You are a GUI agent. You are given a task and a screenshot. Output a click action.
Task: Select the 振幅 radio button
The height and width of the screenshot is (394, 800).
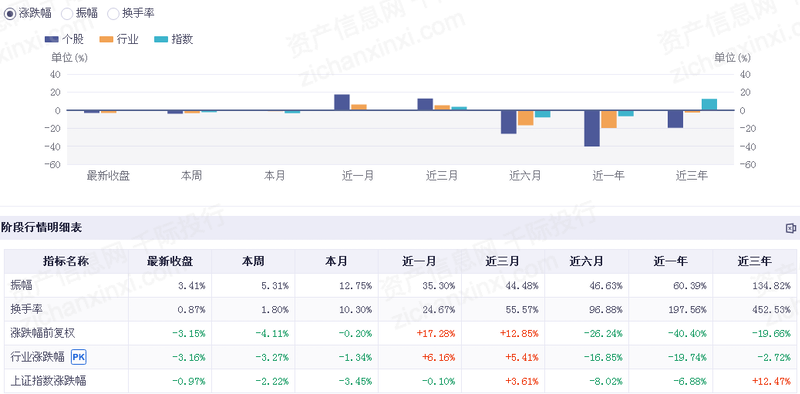(x=67, y=13)
